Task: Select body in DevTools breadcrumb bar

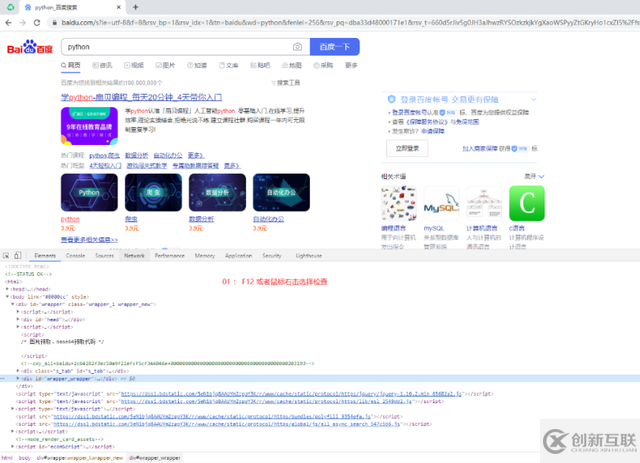Action: coord(24,458)
